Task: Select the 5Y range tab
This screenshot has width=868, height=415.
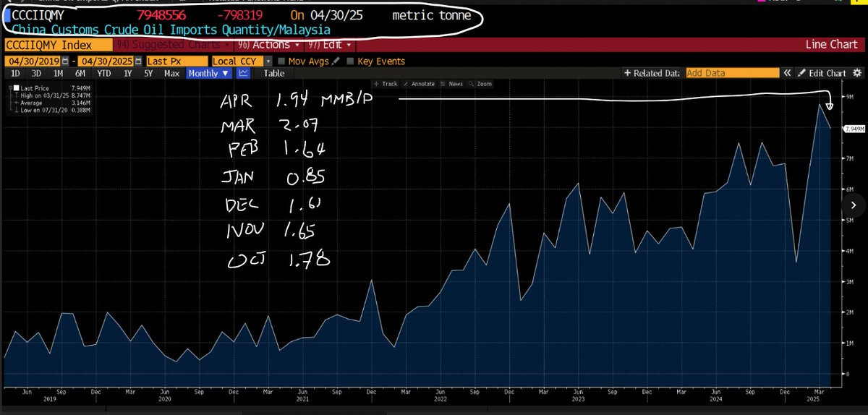Action: [x=148, y=73]
